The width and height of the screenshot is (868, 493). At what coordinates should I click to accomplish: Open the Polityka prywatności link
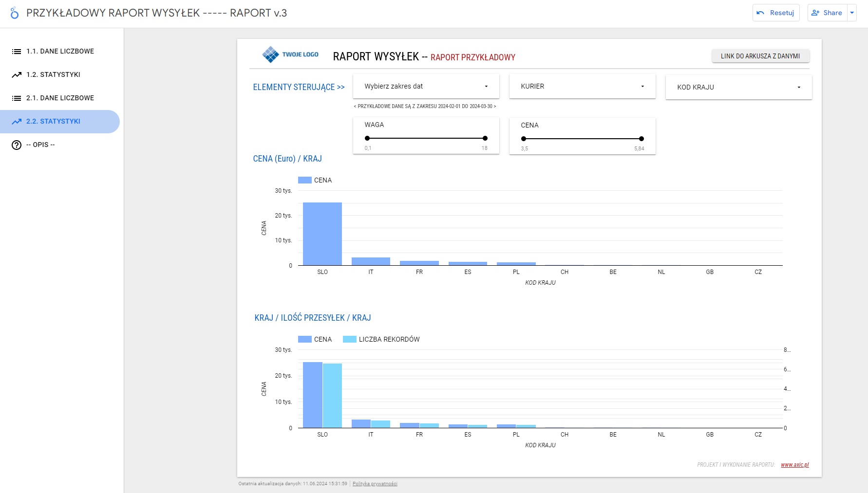[x=375, y=484]
